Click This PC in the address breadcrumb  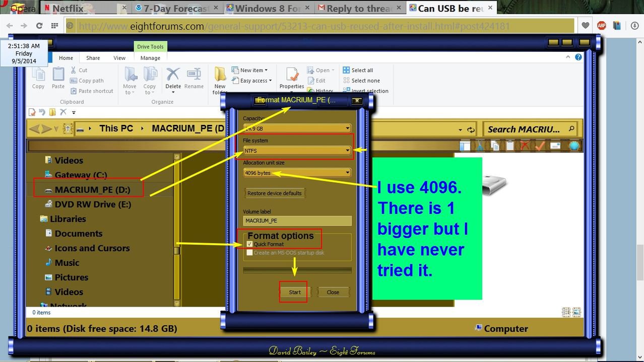(116, 128)
